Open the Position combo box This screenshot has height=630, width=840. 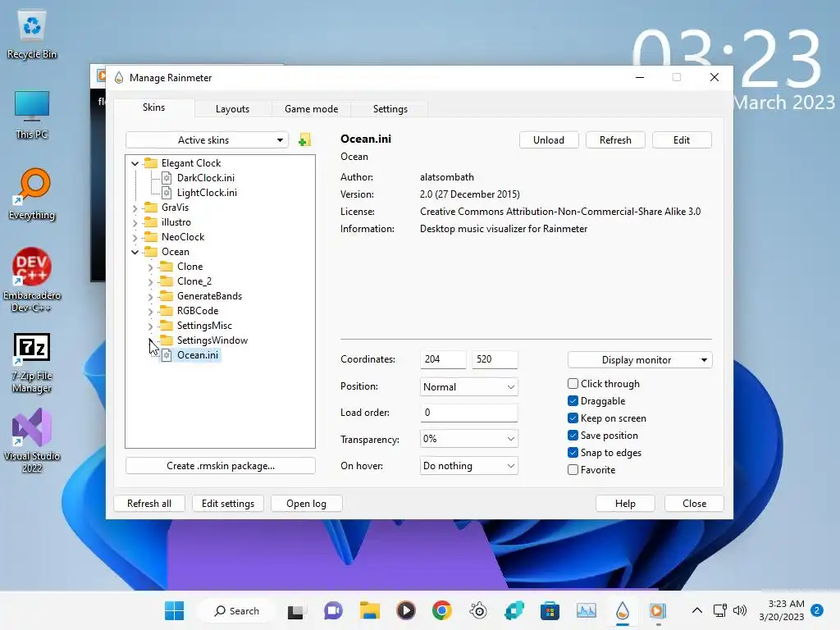[x=468, y=387]
